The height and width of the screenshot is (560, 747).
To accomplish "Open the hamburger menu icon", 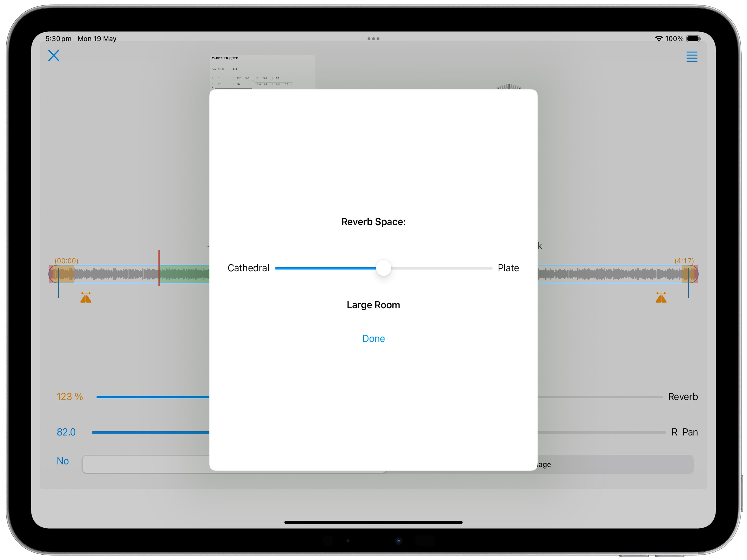I will point(692,57).
